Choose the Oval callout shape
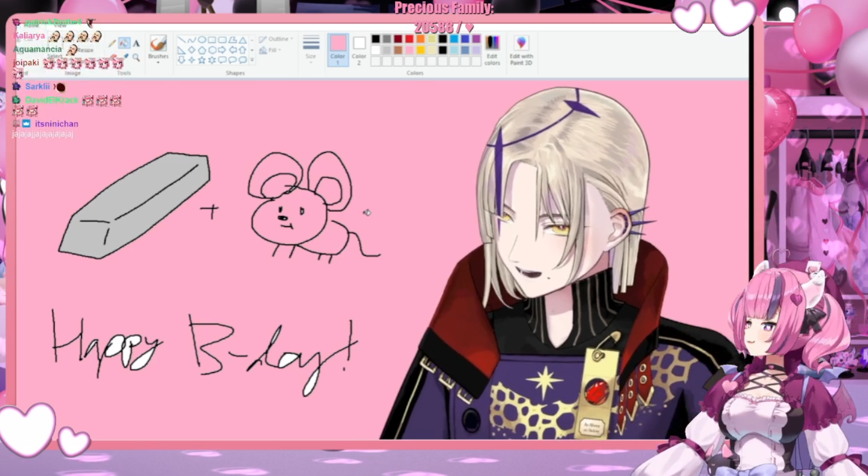Viewport: 868px width, 476px height. tap(232, 60)
